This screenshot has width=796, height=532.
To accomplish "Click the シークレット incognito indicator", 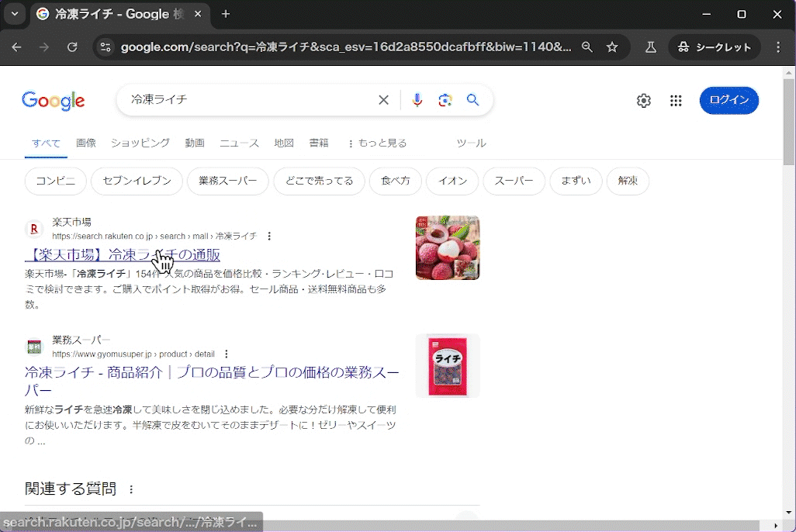I will [715, 47].
